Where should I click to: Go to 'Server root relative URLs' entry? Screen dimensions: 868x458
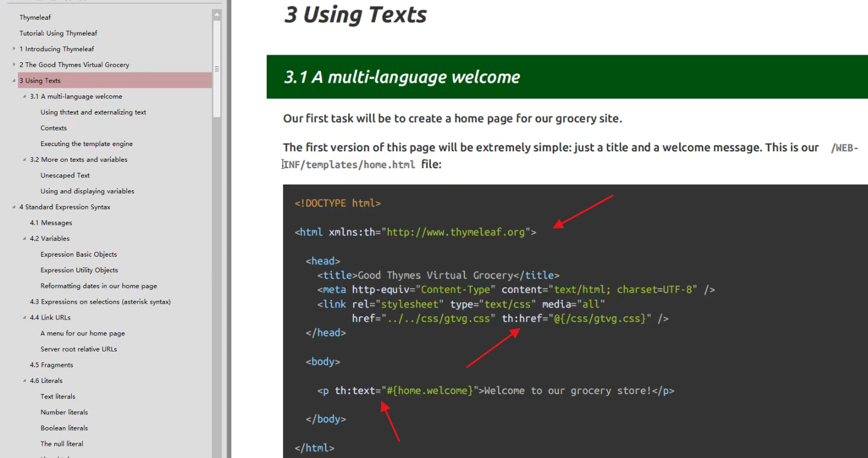tap(79, 349)
